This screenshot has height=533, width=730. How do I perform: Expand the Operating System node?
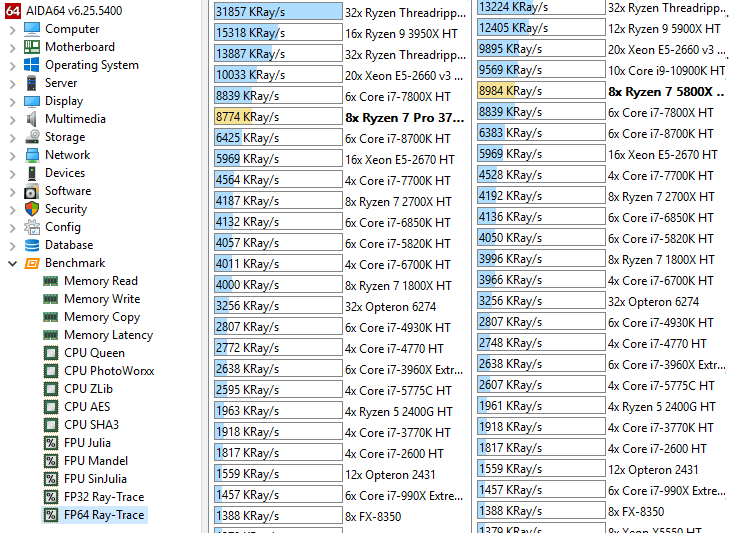coord(13,66)
